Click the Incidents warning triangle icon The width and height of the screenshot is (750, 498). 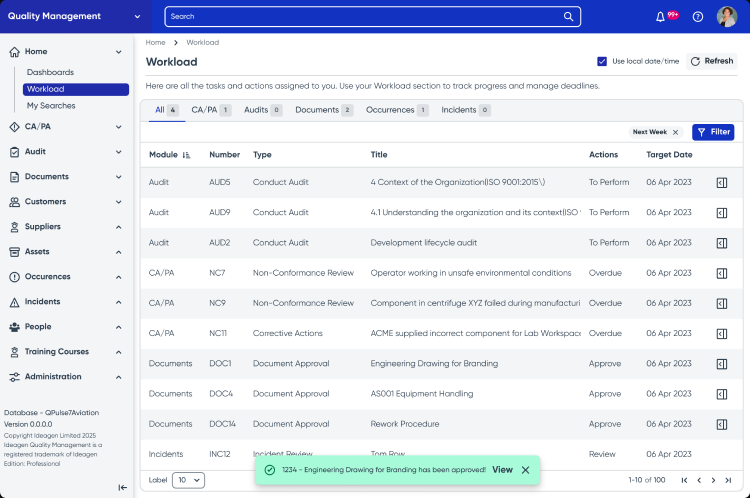tap(14, 302)
